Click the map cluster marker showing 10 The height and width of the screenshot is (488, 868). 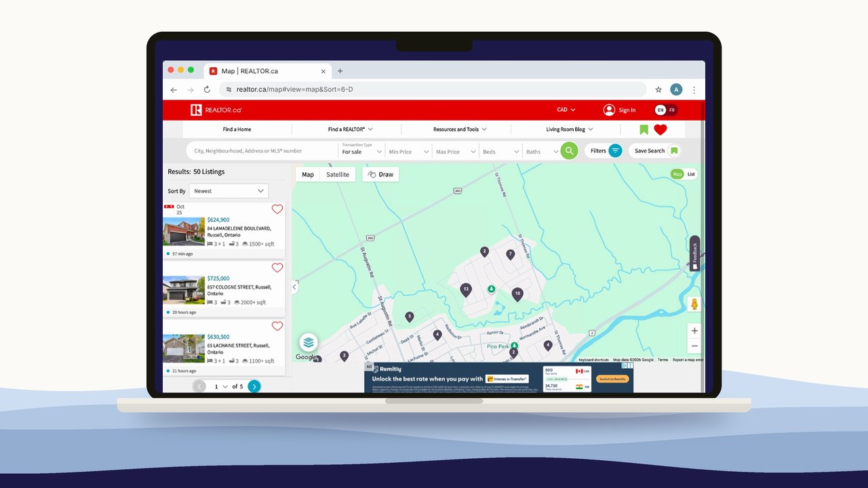point(517,294)
